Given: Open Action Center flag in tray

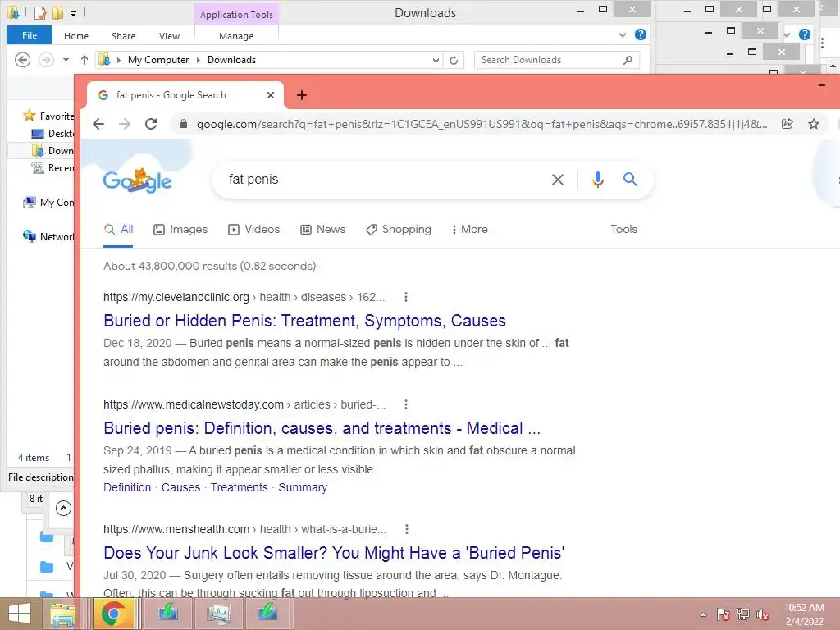Looking at the screenshot, I should (723, 614).
